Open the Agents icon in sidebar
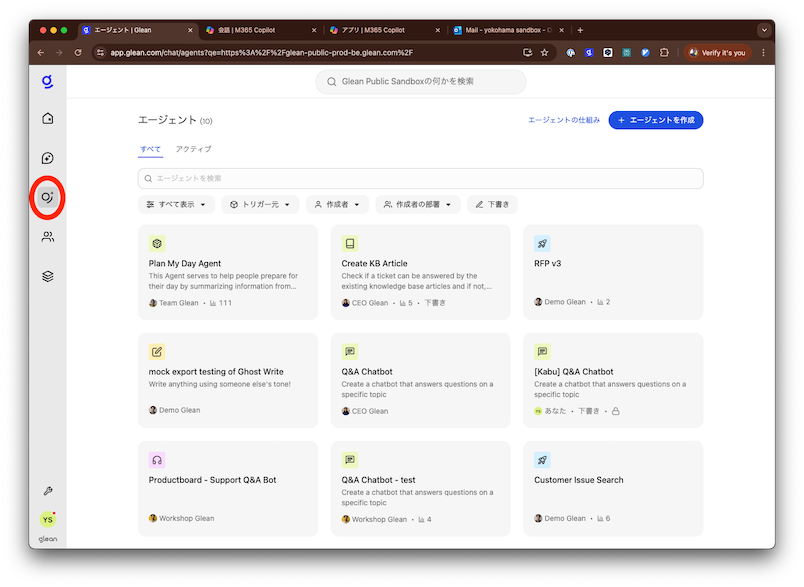This screenshot has width=804, height=587. point(48,197)
